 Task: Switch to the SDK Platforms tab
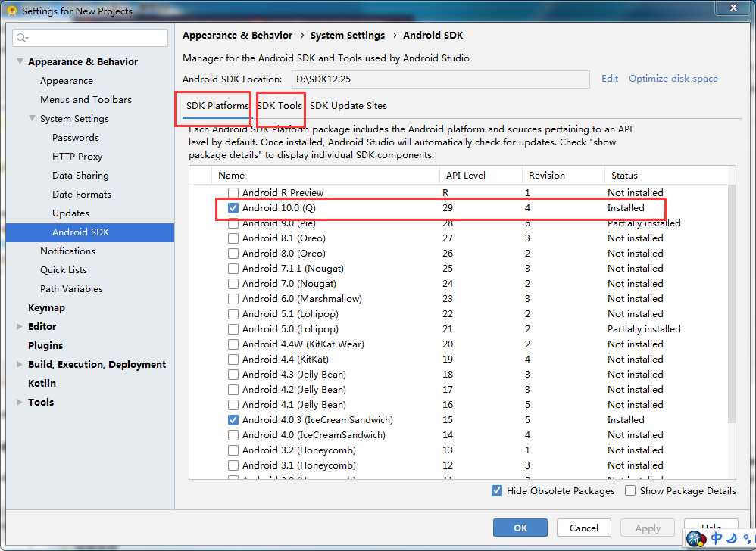pos(217,105)
